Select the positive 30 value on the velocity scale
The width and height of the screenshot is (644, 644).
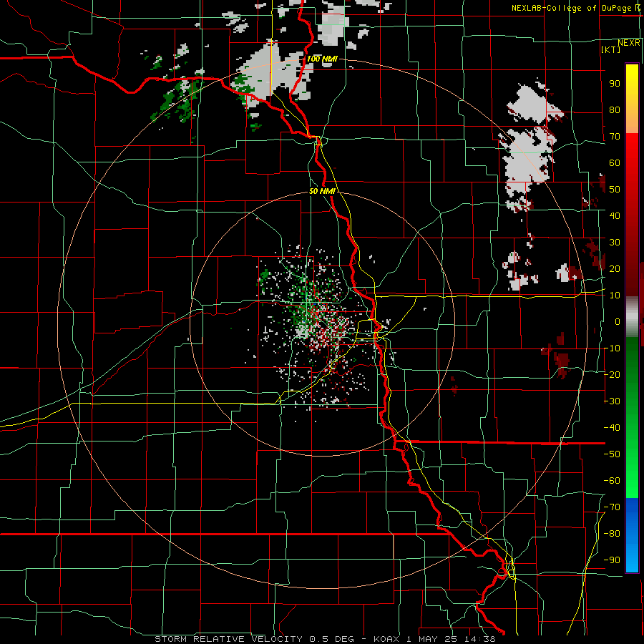click(615, 243)
